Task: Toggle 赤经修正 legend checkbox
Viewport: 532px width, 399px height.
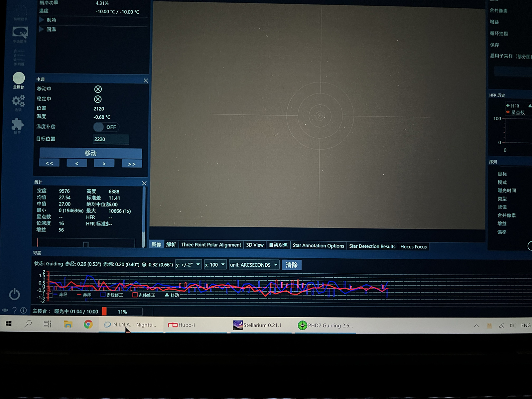Action: coord(112,295)
